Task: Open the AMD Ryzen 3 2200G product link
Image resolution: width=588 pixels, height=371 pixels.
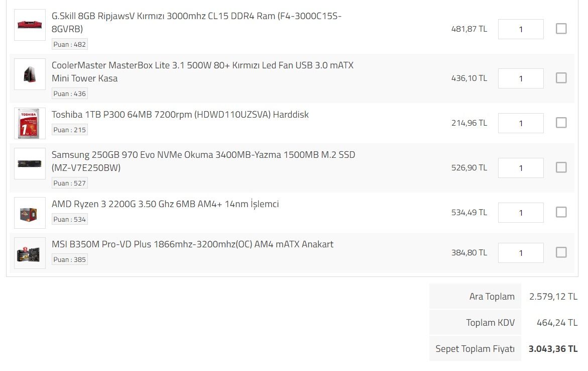Action: pyautogui.click(x=165, y=204)
